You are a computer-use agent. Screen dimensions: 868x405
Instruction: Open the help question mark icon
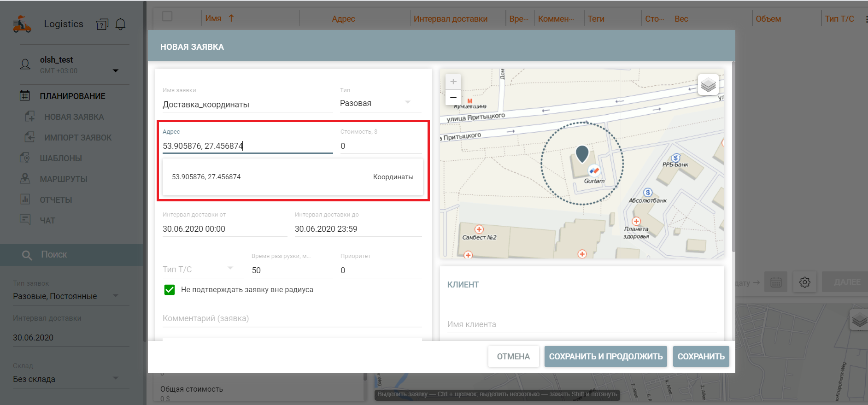[102, 24]
